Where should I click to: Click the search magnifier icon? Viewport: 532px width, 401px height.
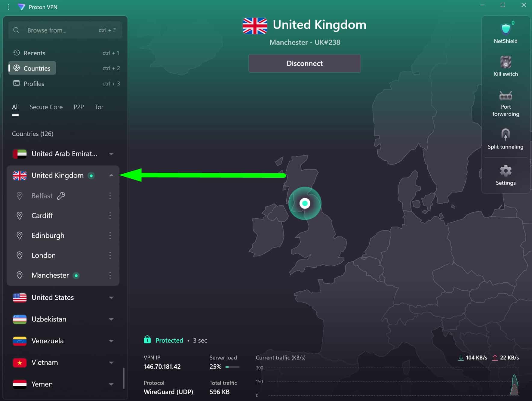[x=17, y=30]
